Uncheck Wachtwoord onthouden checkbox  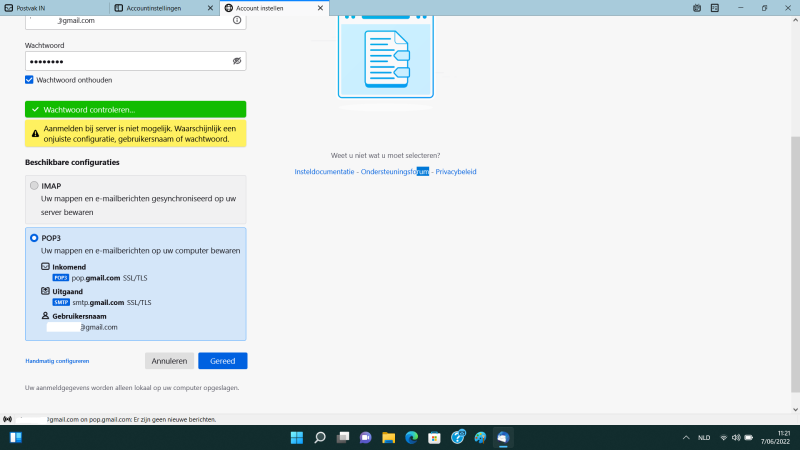[29, 80]
